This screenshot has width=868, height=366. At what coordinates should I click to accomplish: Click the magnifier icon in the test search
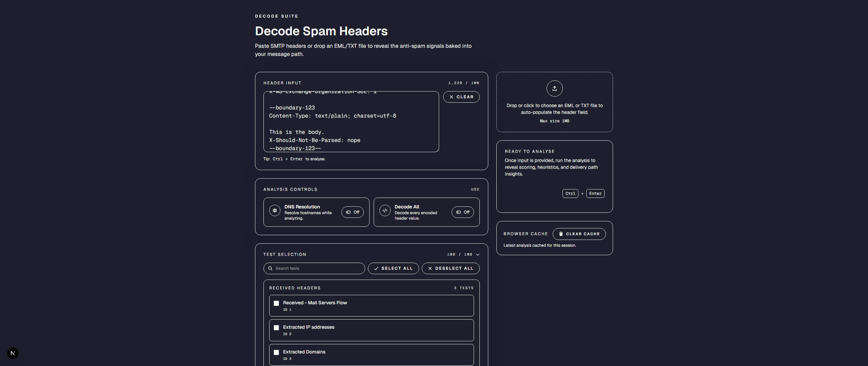[270, 268]
